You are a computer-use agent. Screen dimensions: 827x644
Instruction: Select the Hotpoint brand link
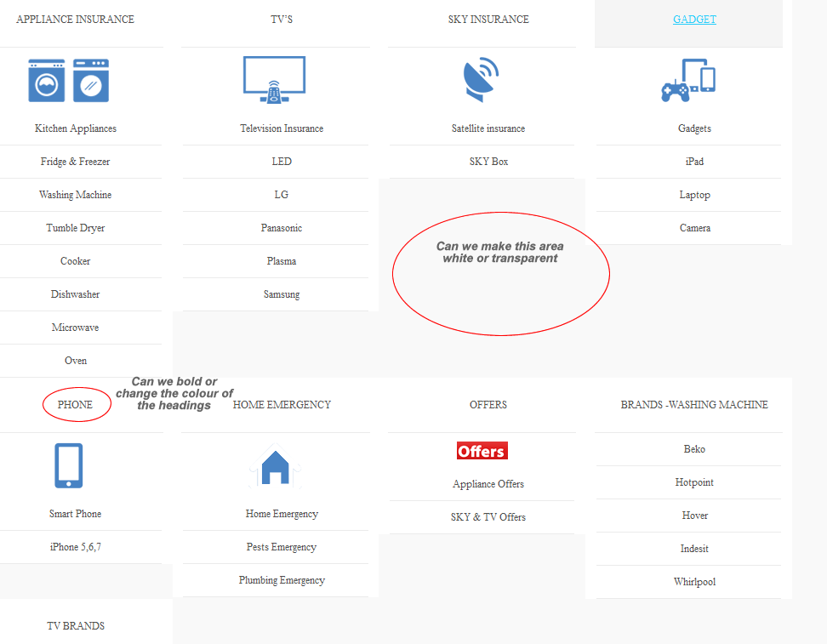pos(694,482)
